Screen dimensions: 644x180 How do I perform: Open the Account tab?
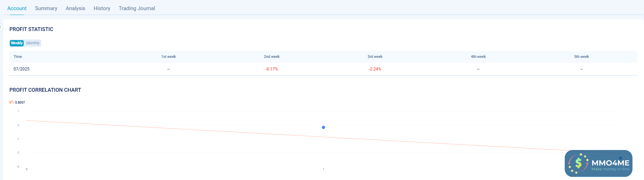17,8
